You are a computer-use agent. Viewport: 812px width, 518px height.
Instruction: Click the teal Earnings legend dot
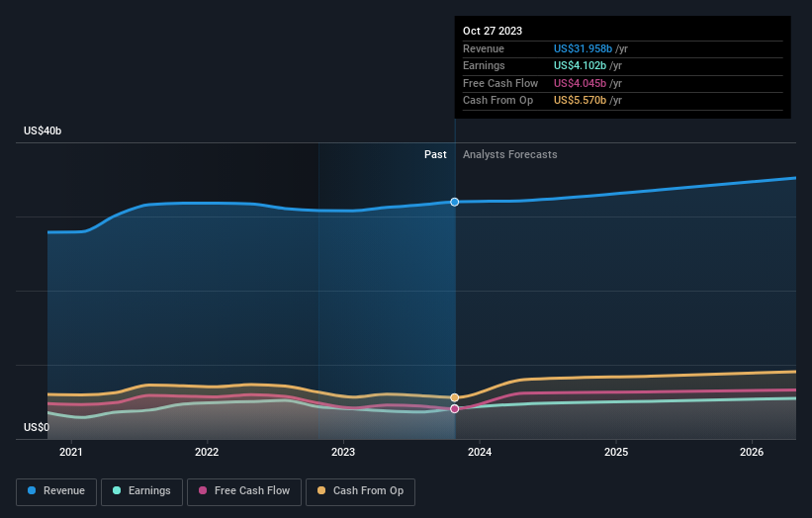[117, 490]
